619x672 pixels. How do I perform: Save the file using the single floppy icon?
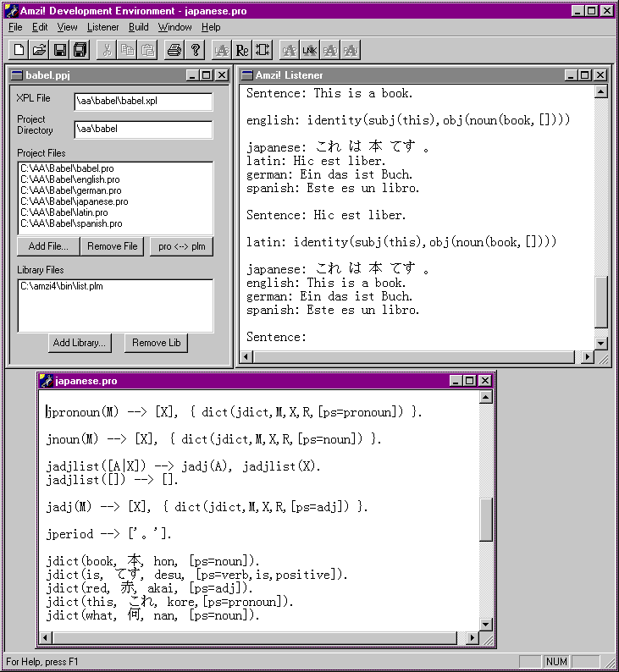click(60, 50)
